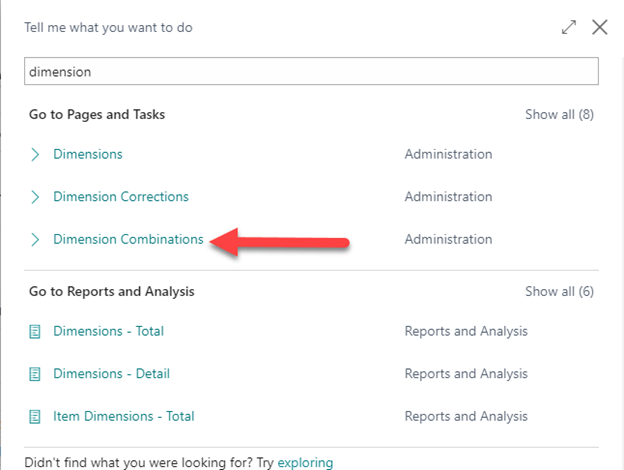The width and height of the screenshot is (624, 470).
Task: Show all 6 Reports and Analysis results
Action: coord(559,291)
